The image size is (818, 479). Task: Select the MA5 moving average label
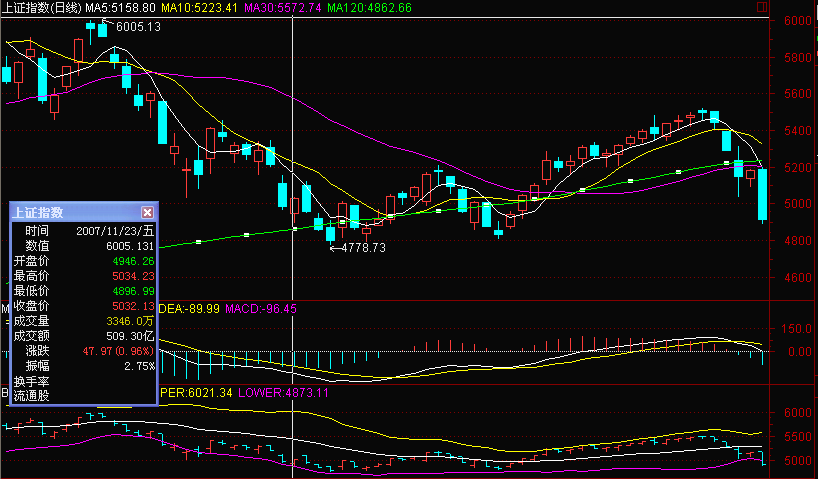(119, 8)
